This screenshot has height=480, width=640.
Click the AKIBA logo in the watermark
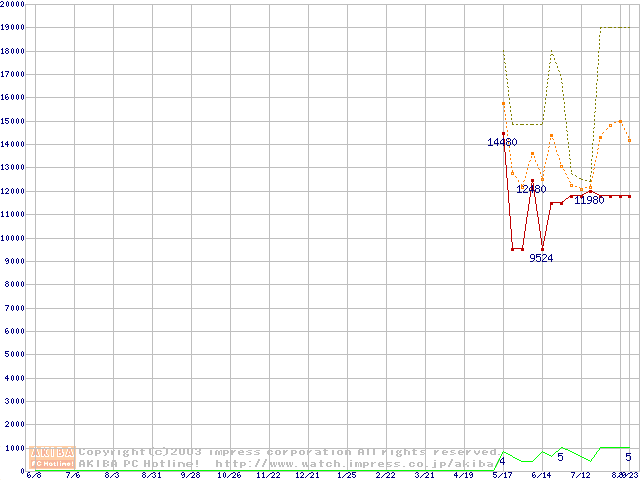point(53,452)
